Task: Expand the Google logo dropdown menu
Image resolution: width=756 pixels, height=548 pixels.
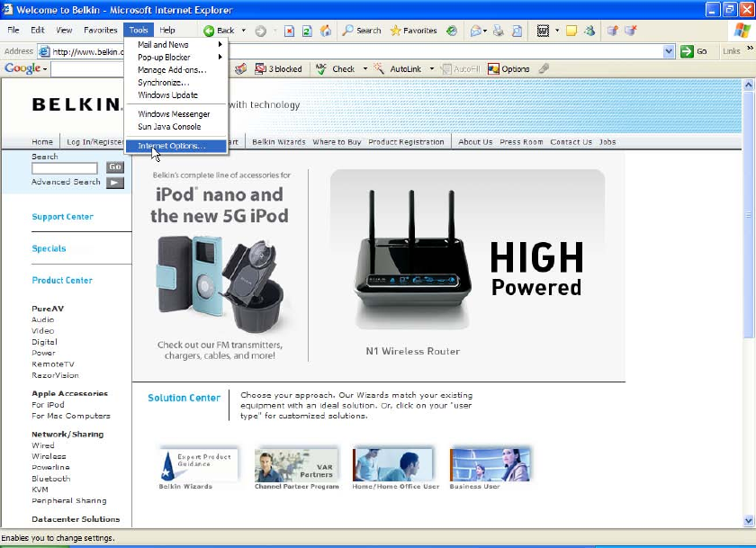Action: pyautogui.click(x=26, y=68)
